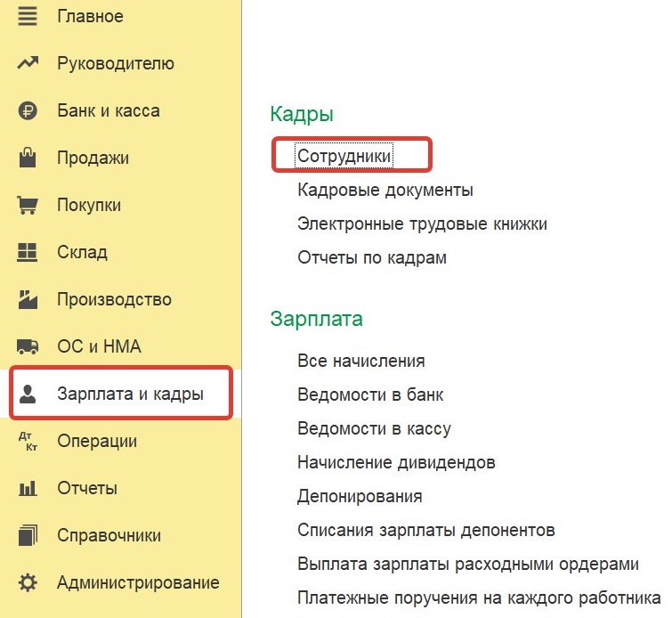672x618 pixels.
Task: Open the Покупки section
Action: tap(89, 205)
